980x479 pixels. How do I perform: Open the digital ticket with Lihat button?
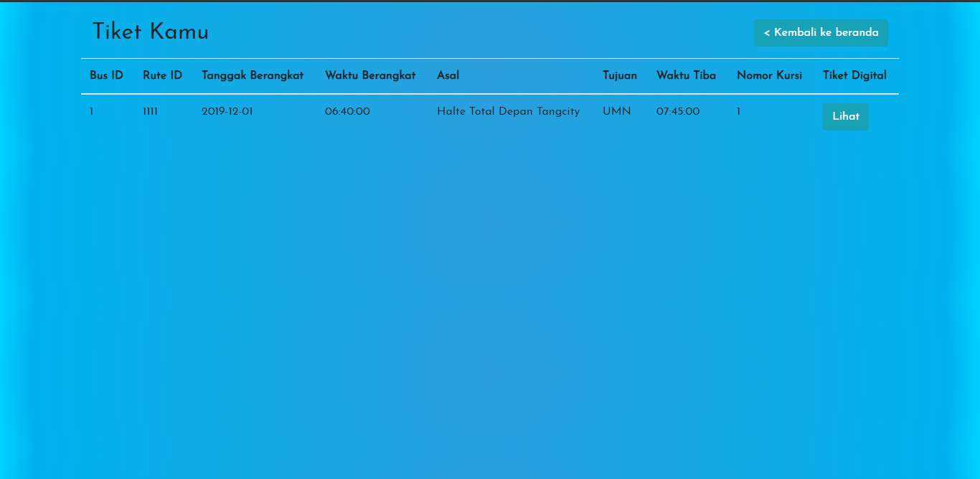coord(846,117)
